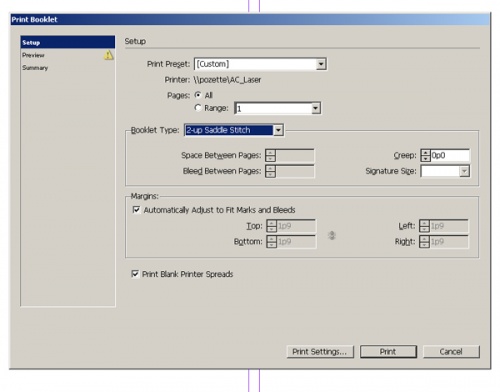Click the Print Booklet title bar
Image resolution: width=500 pixels, height=392 pixels.
[x=250, y=19]
